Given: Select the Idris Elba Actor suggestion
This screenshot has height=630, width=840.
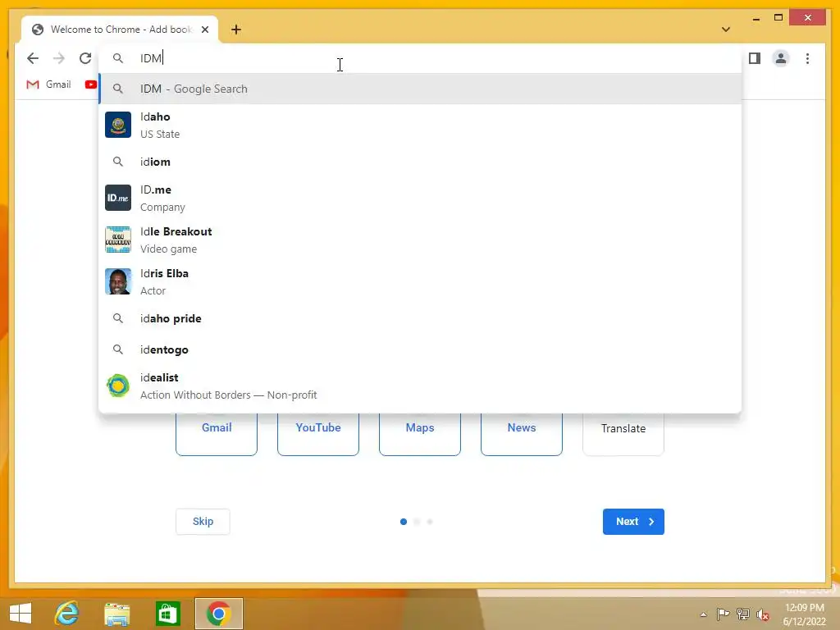Looking at the screenshot, I should tap(421, 281).
